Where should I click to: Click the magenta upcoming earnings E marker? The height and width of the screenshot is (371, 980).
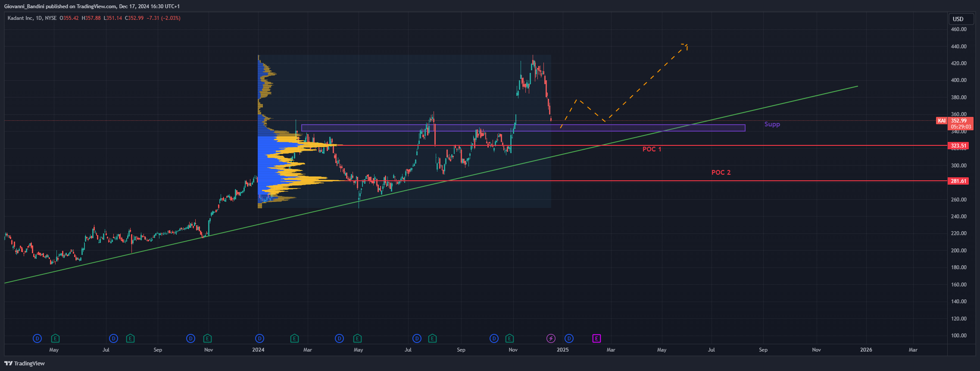pyautogui.click(x=596, y=339)
